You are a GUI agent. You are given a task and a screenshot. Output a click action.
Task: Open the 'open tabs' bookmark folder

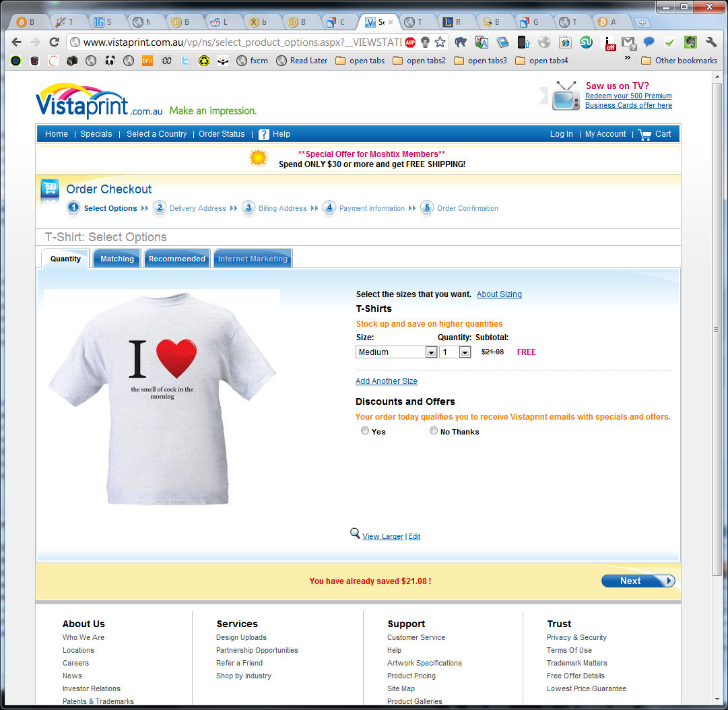(x=360, y=61)
